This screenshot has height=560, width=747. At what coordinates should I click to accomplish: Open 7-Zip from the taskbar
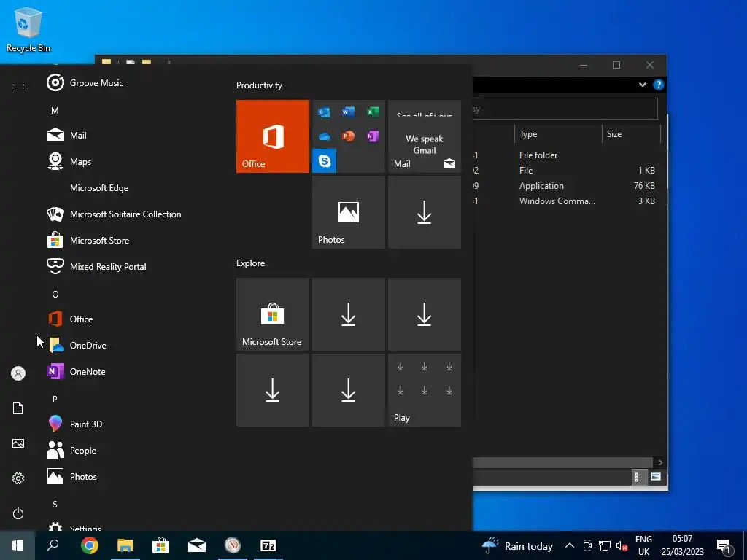point(268,545)
